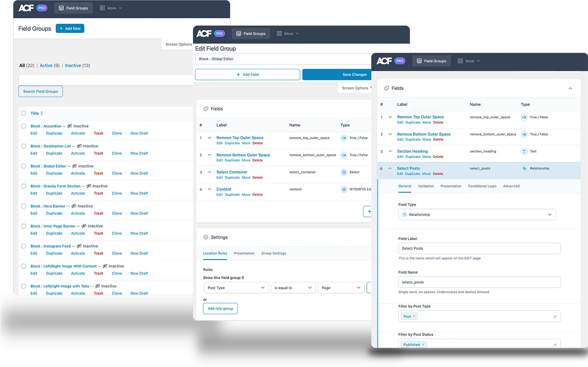The width and height of the screenshot is (588, 367).
Task: Sort field groups by Title arrows
Action: tap(42, 113)
